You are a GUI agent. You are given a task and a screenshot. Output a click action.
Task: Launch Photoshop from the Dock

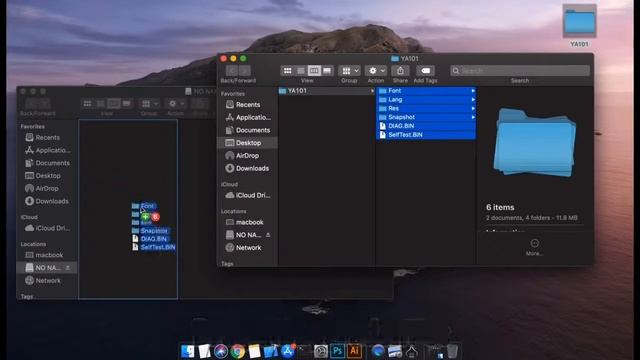click(338, 351)
